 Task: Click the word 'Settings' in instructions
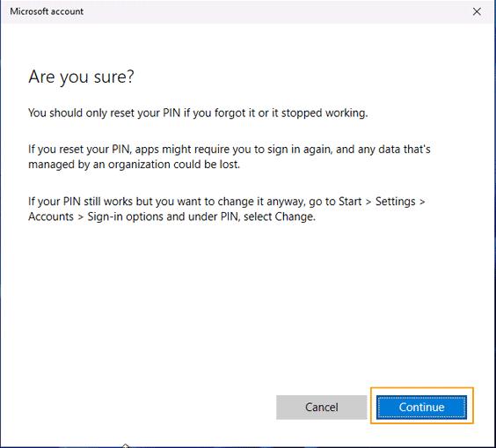[x=396, y=202]
